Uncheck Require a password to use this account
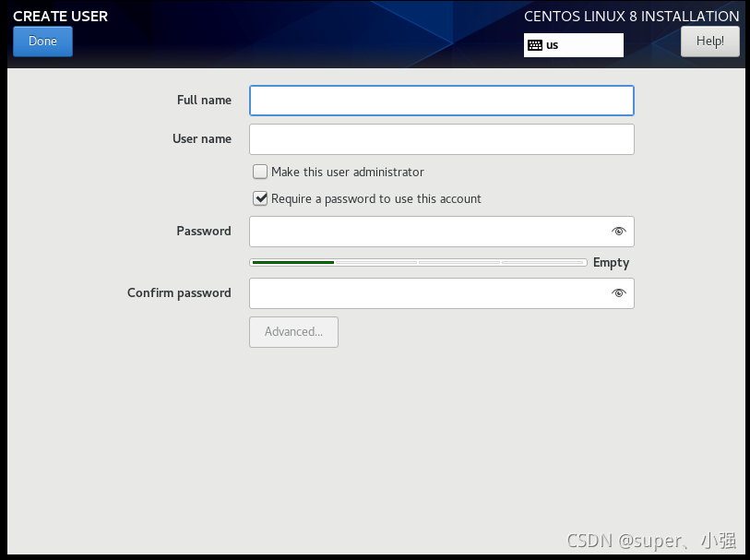 coord(260,198)
